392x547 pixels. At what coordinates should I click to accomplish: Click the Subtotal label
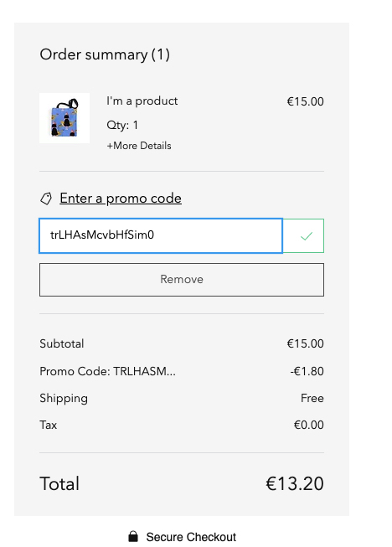62,343
